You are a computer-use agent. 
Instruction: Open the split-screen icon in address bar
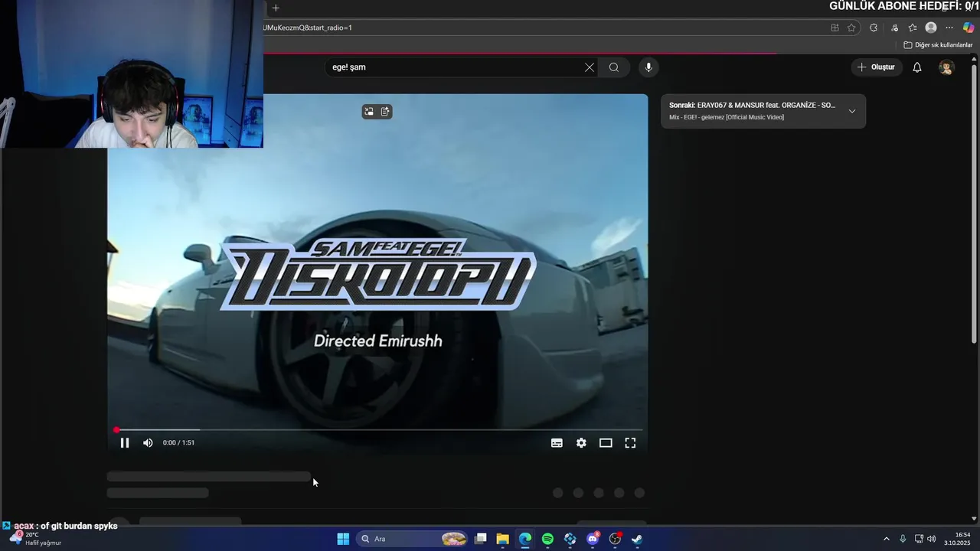tap(835, 28)
